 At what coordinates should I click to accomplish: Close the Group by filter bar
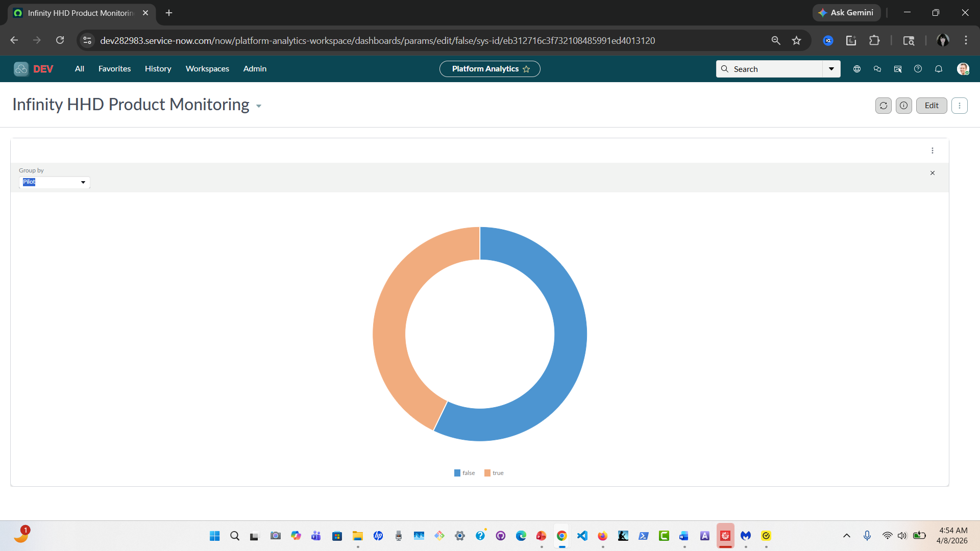tap(932, 173)
